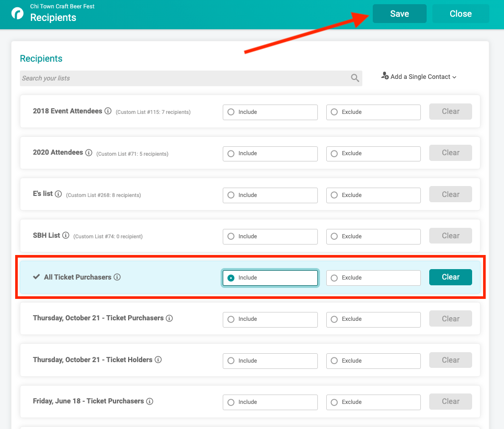Save the recipients selection
The height and width of the screenshot is (429, 504).
tap(399, 14)
